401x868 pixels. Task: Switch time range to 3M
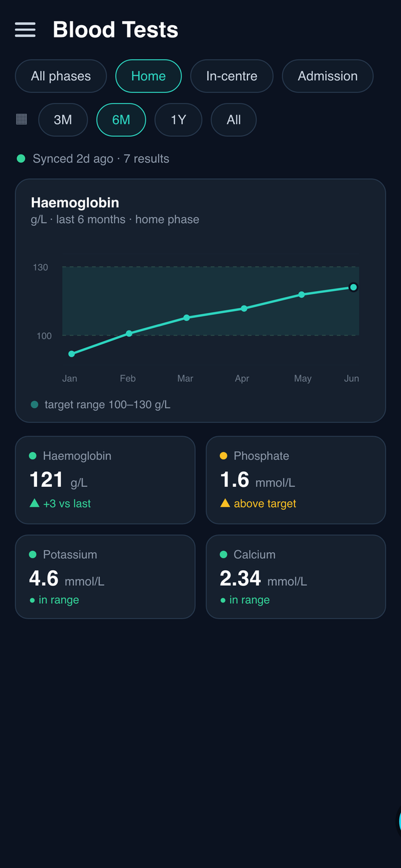pos(63,120)
